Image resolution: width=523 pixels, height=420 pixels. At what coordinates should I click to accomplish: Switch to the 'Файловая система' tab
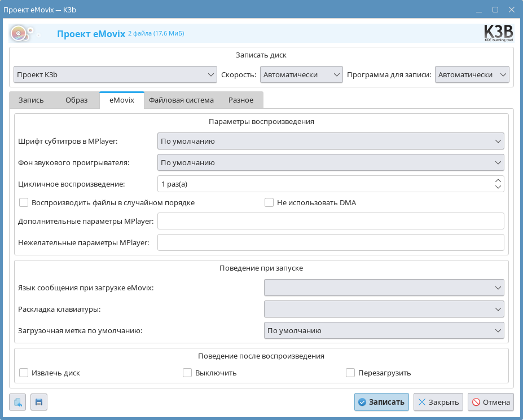[181, 100]
